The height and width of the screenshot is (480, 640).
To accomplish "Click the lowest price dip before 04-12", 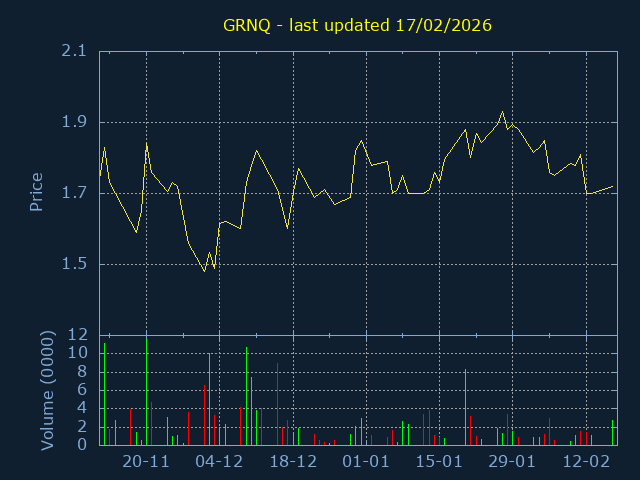I will [x=204, y=271].
